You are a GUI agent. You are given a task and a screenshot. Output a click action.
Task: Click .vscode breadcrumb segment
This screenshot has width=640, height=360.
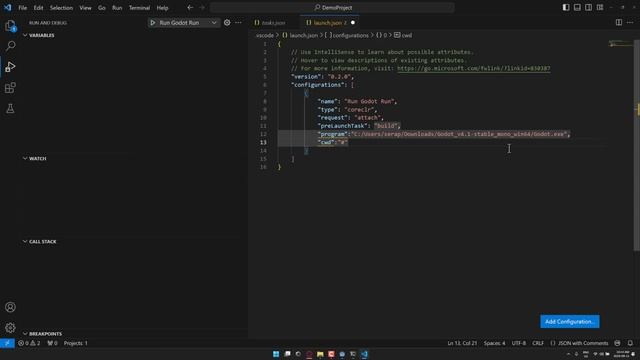264,36
